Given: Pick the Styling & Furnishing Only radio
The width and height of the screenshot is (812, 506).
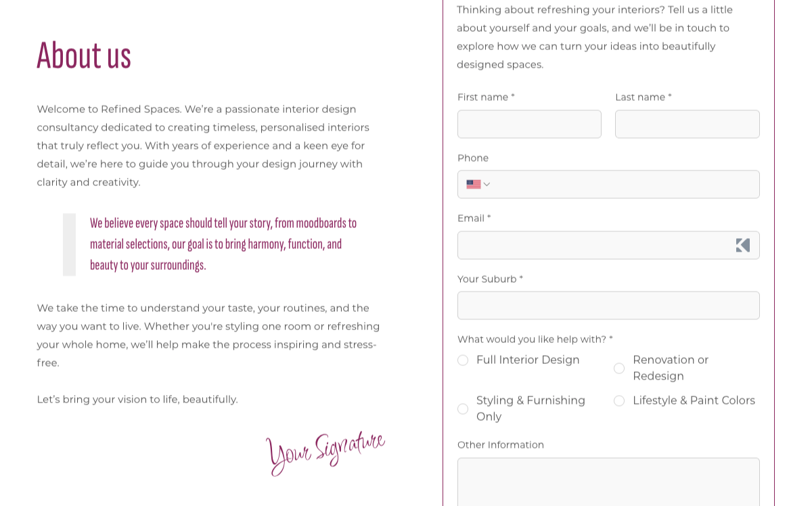Looking at the screenshot, I should (x=463, y=409).
